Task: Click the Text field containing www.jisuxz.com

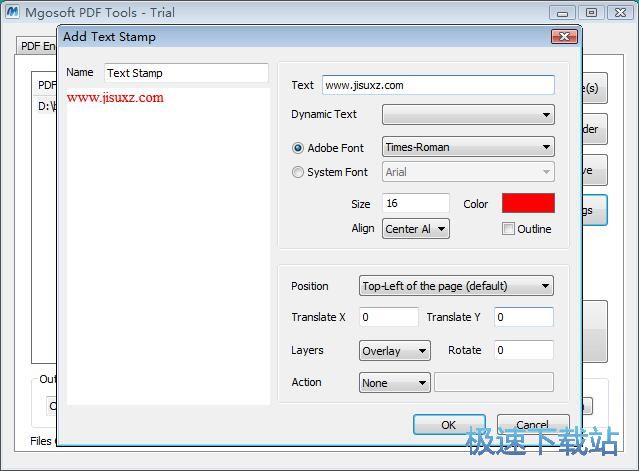Action: (x=438, y=85)
